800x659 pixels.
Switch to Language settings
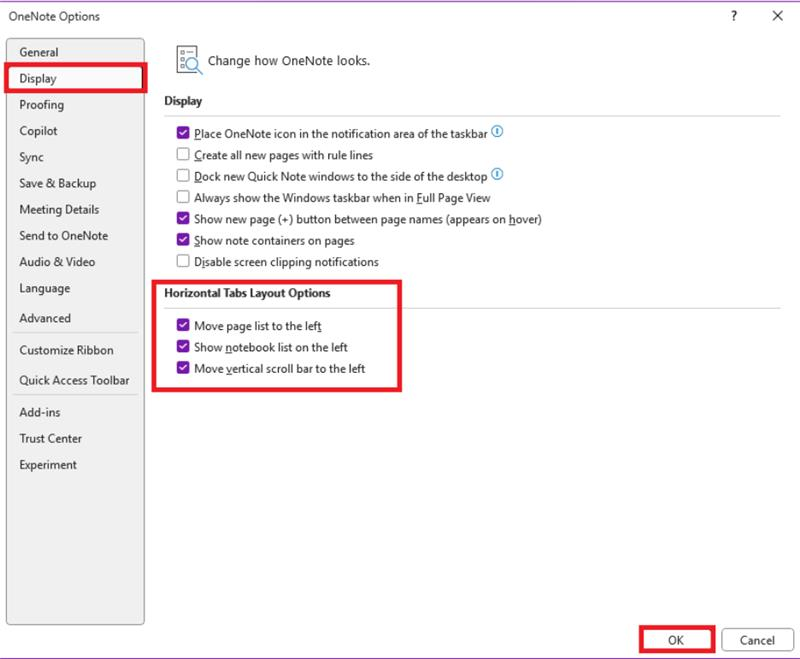point(75,288)
